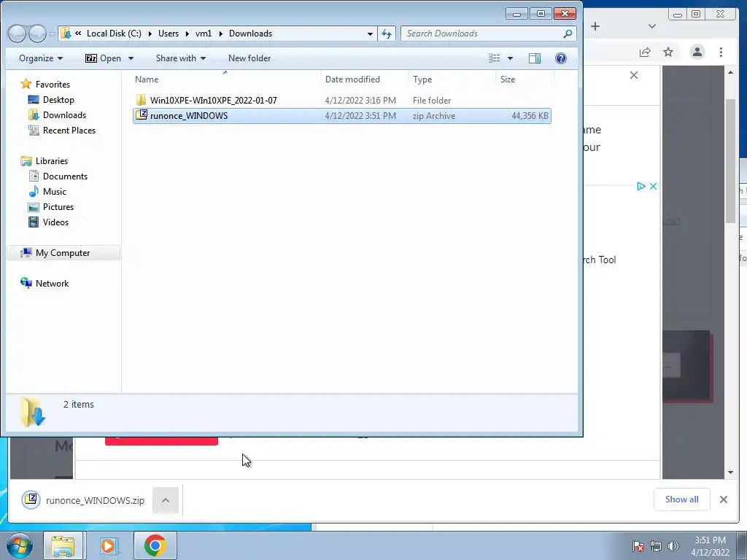Select the Win10XPE folder icon
747x560 pixels.
pos(141,100)
